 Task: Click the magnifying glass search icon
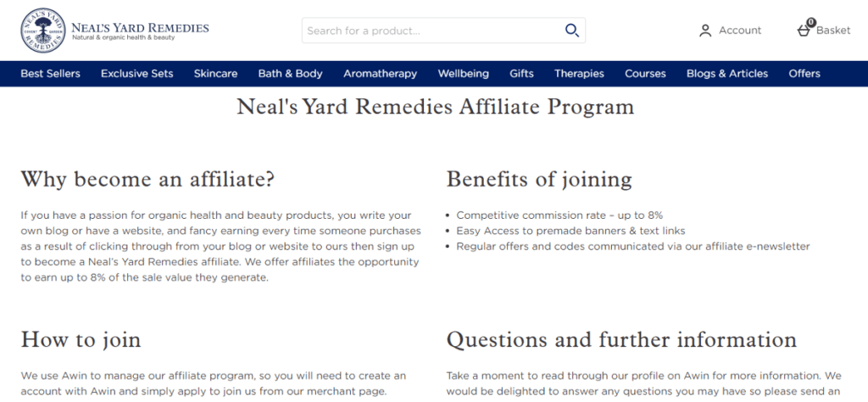click(x=572, y=31)
